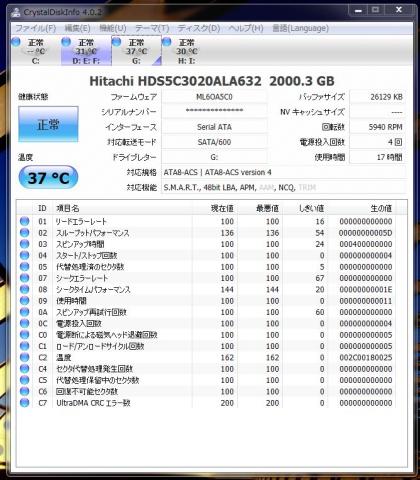Click status icon for 01 リードエラーレート

[x=24, y=221]
